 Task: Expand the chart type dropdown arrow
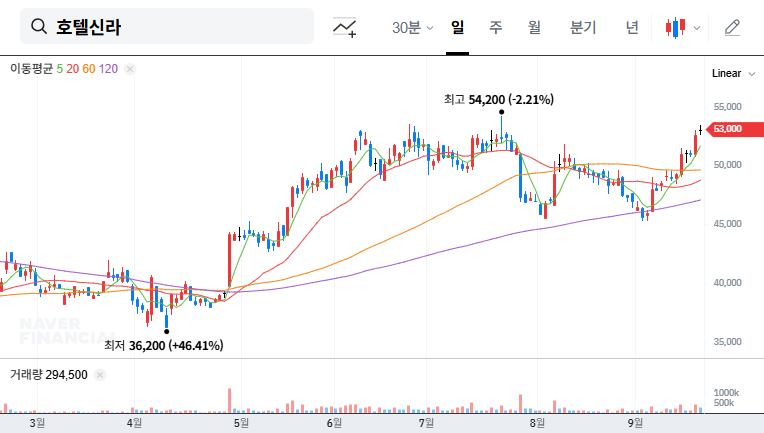(697, 28)
